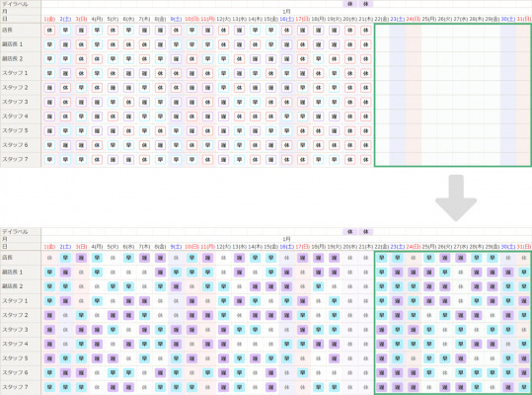Select 副店長 1's 遅 shift on 23(土) in lower schedule
532x395 pixels.
[x=398, y=273]
